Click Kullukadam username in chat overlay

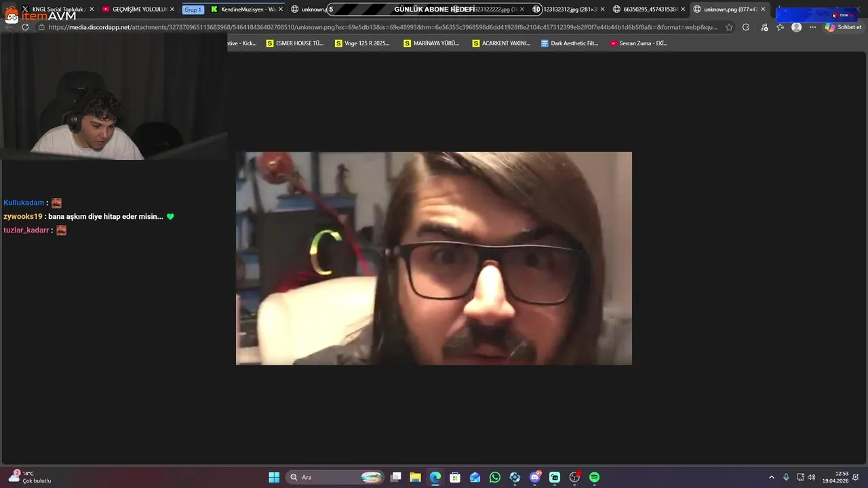coord(24,203)
